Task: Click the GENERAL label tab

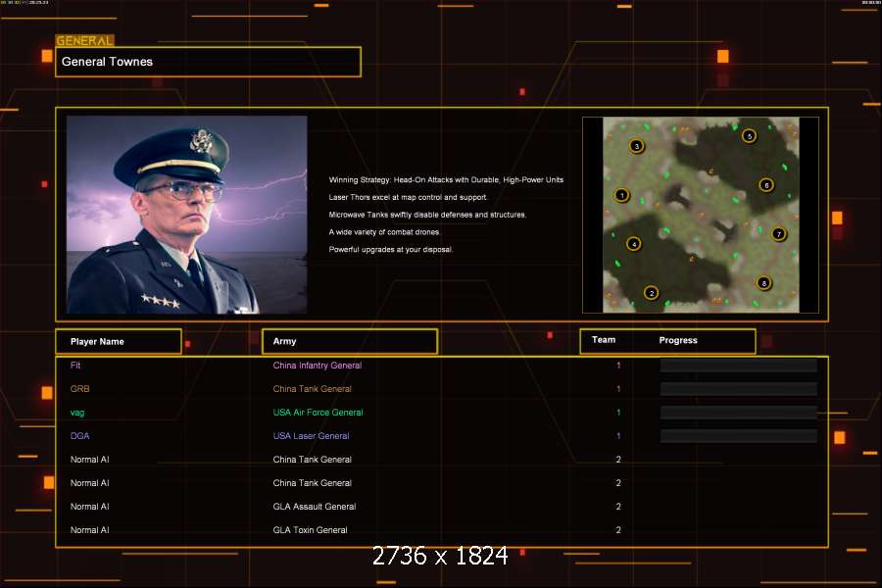Action: (x=84, y=40)
